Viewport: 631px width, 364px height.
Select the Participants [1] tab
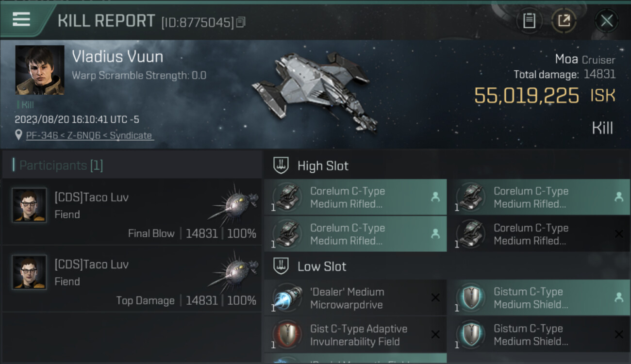click(x=61, y=165)
